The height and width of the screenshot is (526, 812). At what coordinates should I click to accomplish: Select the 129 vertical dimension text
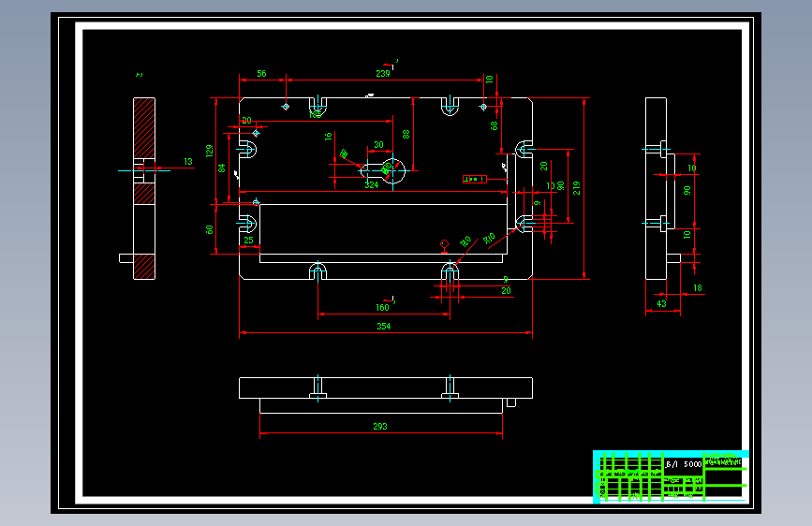(209, 151)
